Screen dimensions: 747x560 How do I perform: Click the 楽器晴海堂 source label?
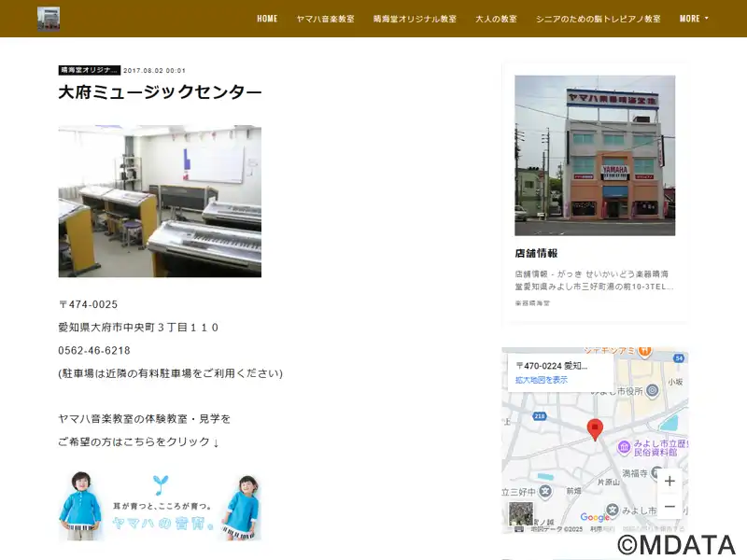(x=532, y=302)
